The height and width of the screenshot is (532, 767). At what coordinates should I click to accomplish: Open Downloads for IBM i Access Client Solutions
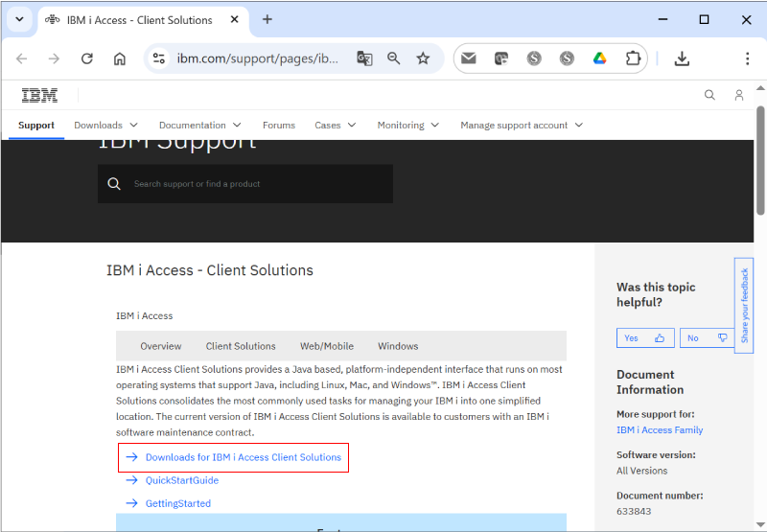click(244, 457)
